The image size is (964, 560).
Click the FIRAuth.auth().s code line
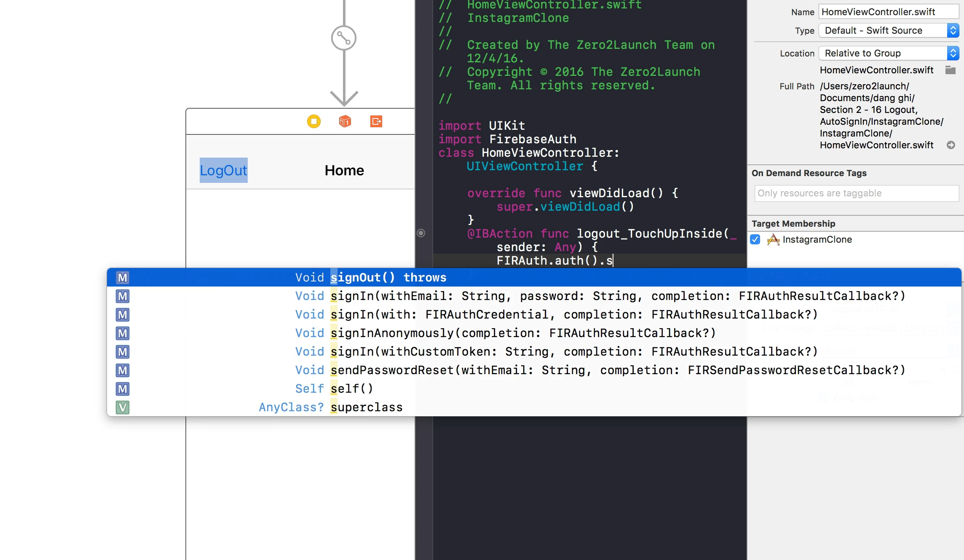click(555, 260)
